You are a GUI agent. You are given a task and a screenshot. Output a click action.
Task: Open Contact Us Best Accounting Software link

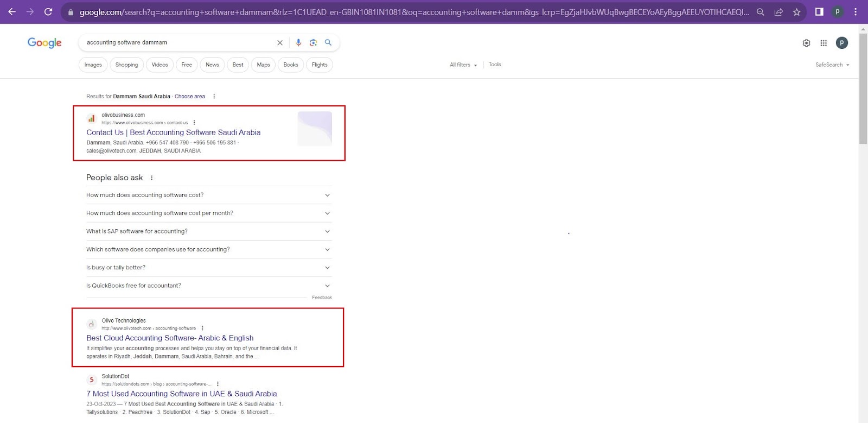[173, 132]
